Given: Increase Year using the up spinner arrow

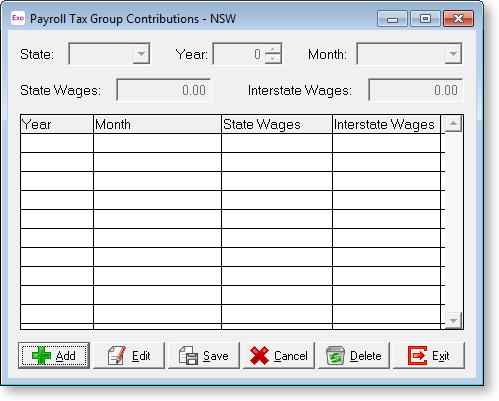Looking at the screenshot, I should (273, 49).
